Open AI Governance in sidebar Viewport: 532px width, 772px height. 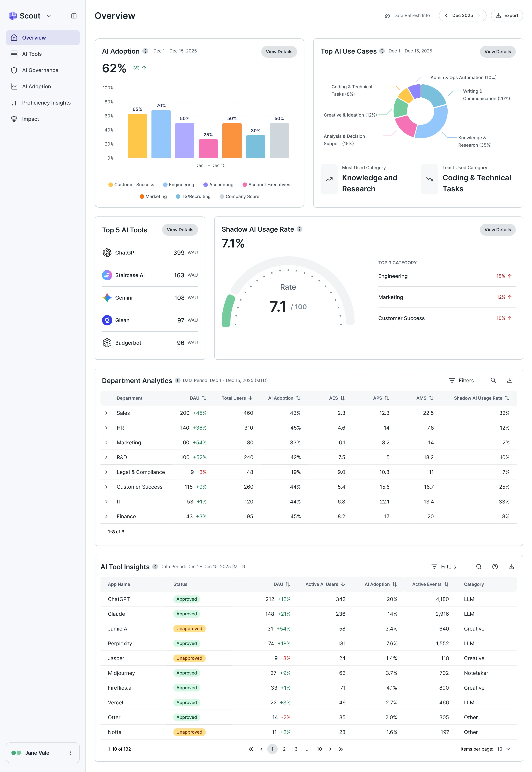pyautogui.click(x=43, y=70)
